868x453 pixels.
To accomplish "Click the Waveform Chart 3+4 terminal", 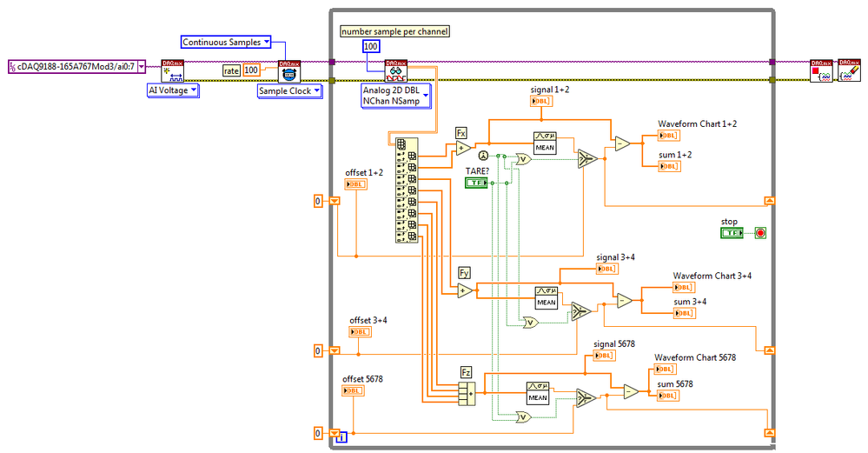I will [684, 288].
